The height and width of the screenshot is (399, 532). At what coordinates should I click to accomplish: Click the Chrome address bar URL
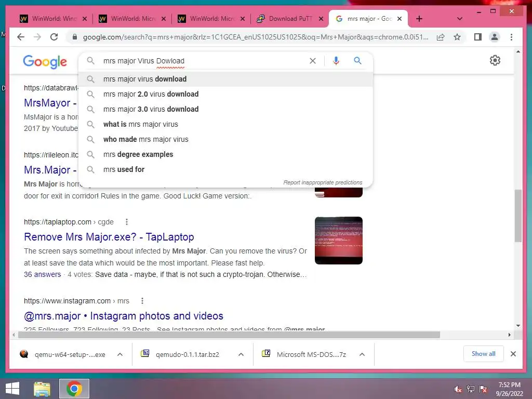[256, 37]
